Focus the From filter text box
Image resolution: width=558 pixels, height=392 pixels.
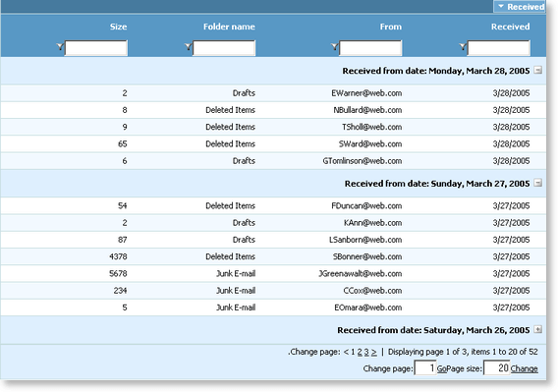(x=370, y=48)
